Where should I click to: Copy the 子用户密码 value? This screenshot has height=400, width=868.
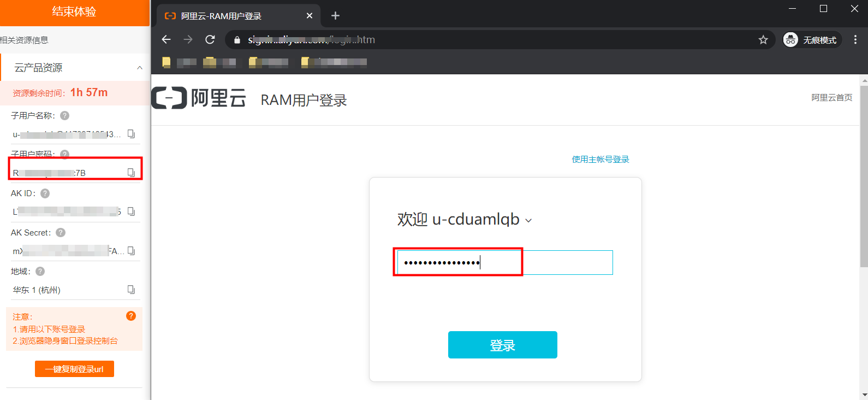tap(131, 173)
